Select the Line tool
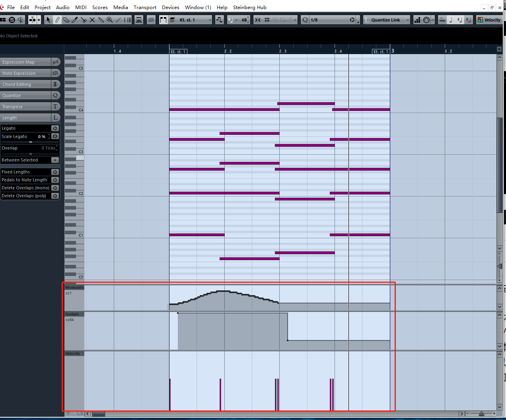The height and width of the screenshot is (420, 506). 119,19
